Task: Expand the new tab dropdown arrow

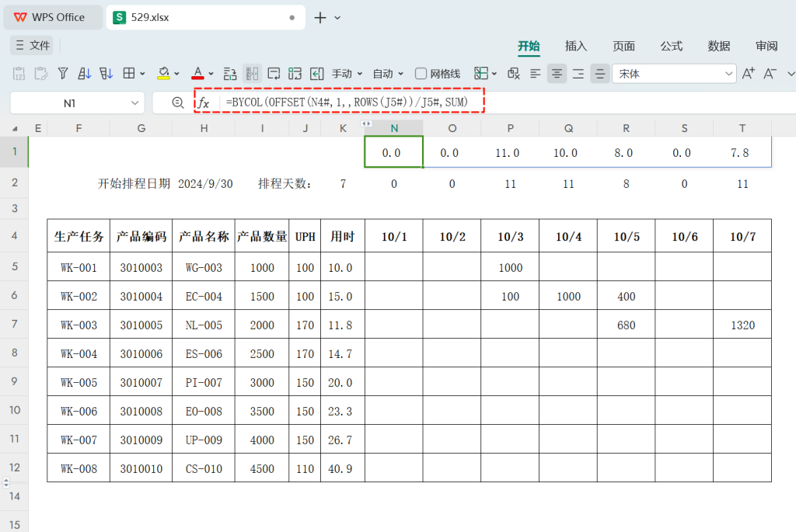Action: (337, 18)
